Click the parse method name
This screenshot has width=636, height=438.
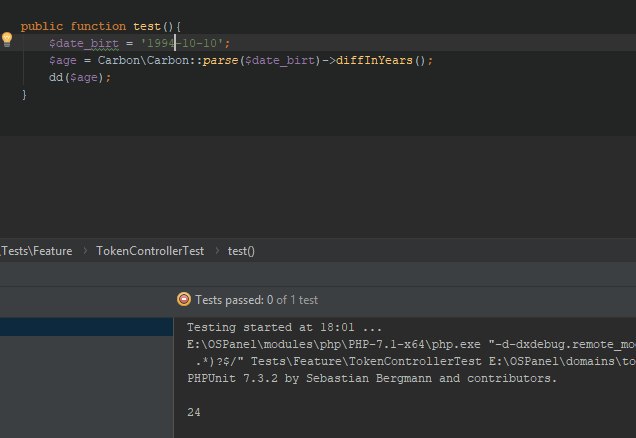[x=220, y=60]
